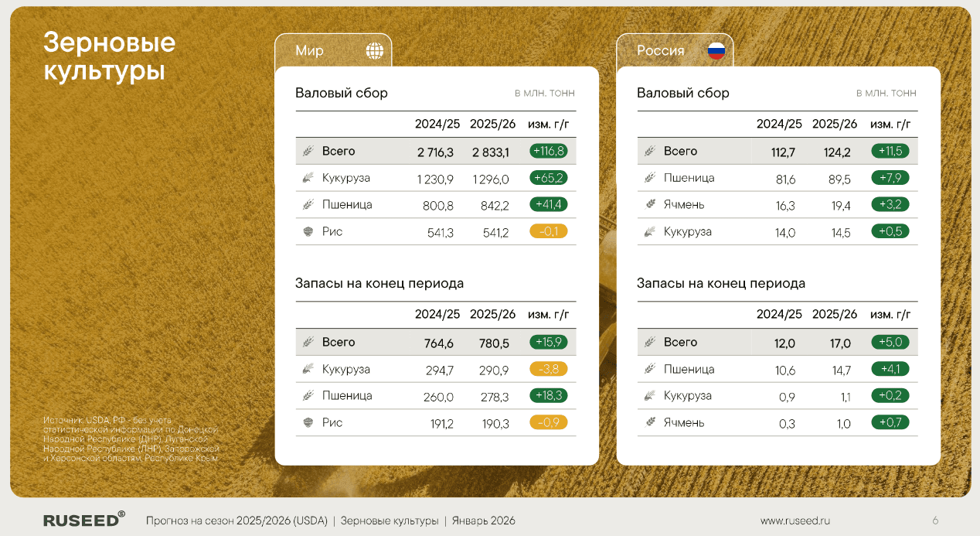Click the corn icon in world Валовый сбор table
Image resolution: width=980 pixels, height=536 pixels.
coord(308,178)
